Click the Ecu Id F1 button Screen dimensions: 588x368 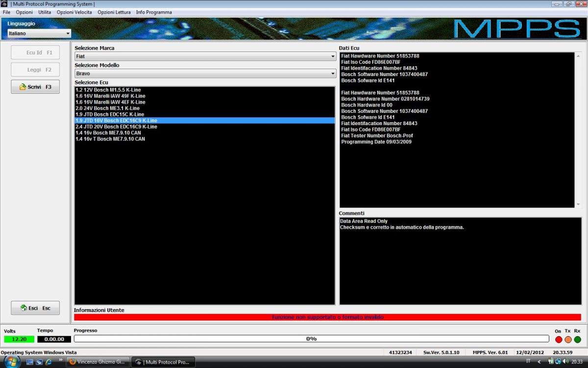point(35,53)
